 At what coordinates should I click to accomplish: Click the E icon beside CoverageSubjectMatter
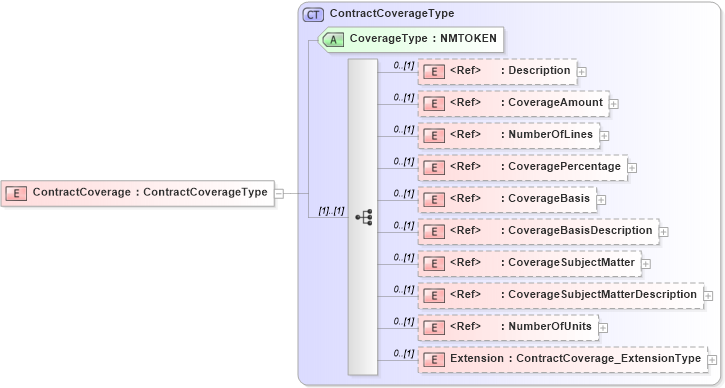pos(434,264)
